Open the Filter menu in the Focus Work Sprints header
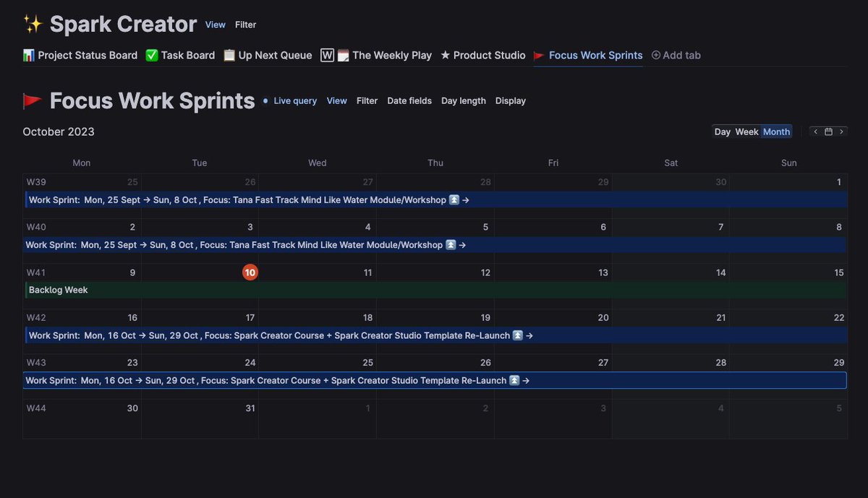The height and width of the screenshot is (498, 868). click(x=367, y=101)
